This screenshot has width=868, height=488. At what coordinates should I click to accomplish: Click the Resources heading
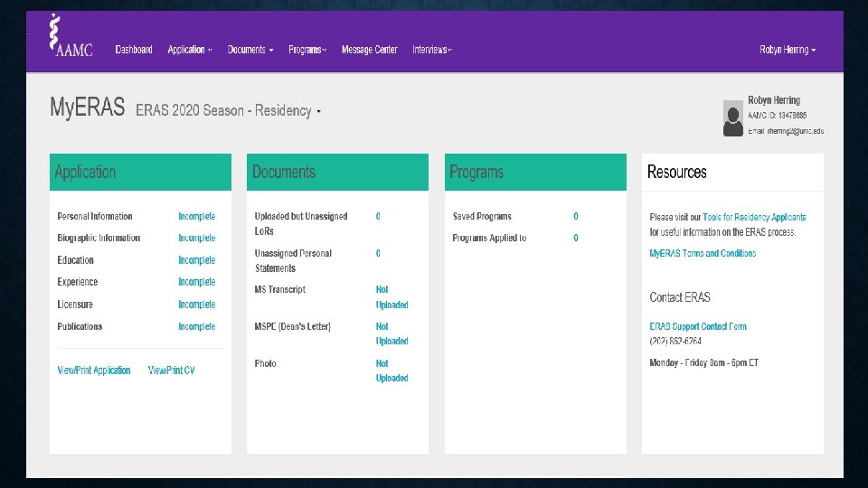(676, 172)
